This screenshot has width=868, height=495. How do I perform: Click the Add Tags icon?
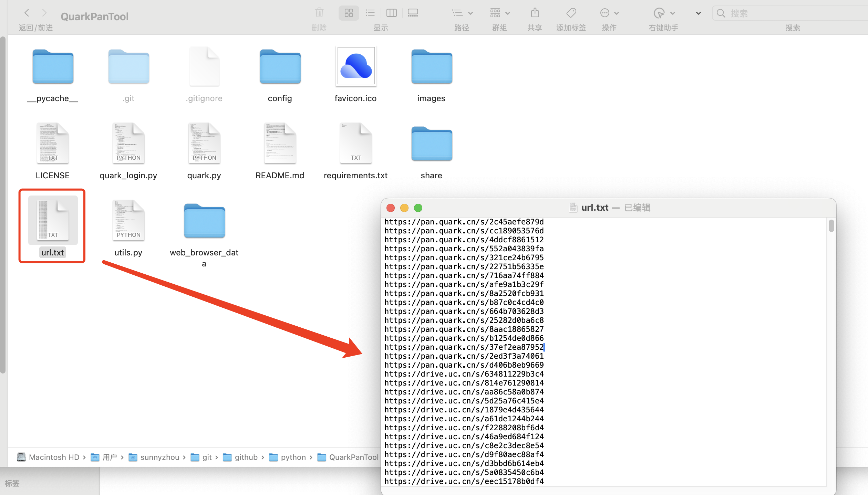point(571,13)
